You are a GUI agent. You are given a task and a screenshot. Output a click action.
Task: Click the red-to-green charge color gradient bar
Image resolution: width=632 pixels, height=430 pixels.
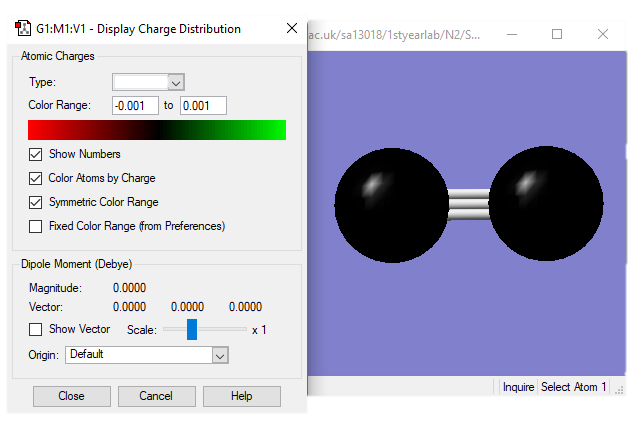(157, 130)
